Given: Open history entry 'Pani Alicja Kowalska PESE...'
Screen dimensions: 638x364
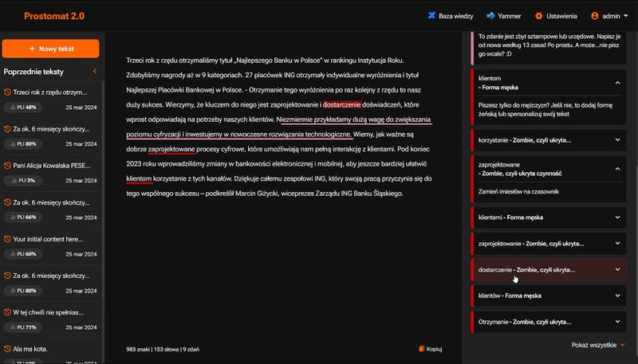Looking at the screenshot, I should pos(52,166).
